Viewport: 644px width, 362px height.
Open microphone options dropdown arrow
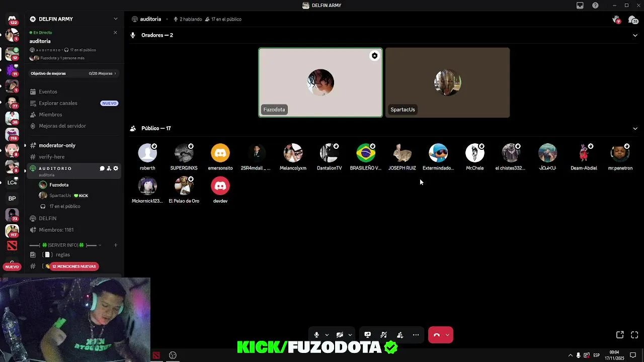(327, 335)
